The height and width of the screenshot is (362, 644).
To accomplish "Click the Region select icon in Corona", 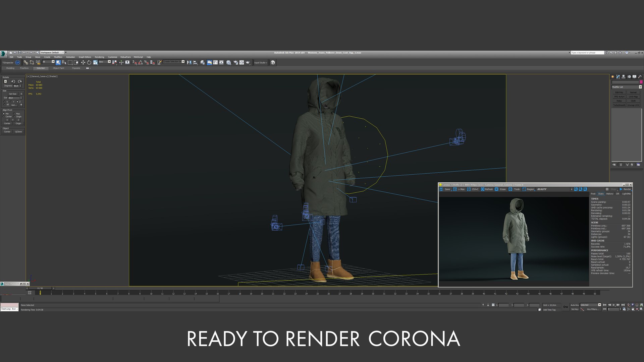I will [524, 189].
